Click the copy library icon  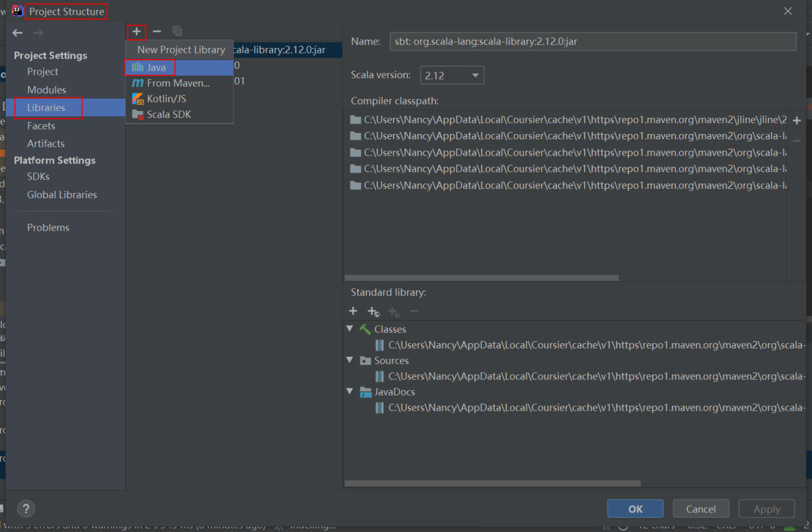click(x=177, y=31)
